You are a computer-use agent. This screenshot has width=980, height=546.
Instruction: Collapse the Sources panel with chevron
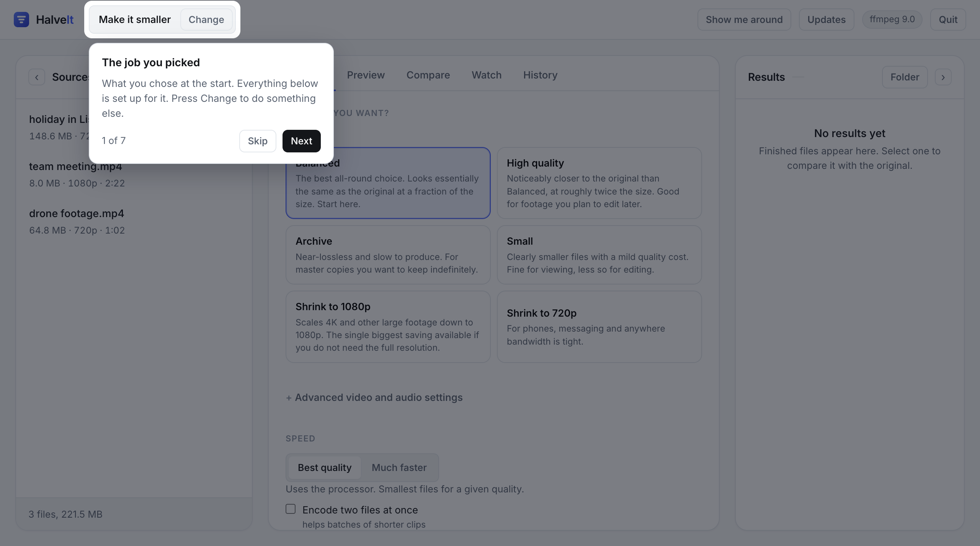click(x=37, y=77)
